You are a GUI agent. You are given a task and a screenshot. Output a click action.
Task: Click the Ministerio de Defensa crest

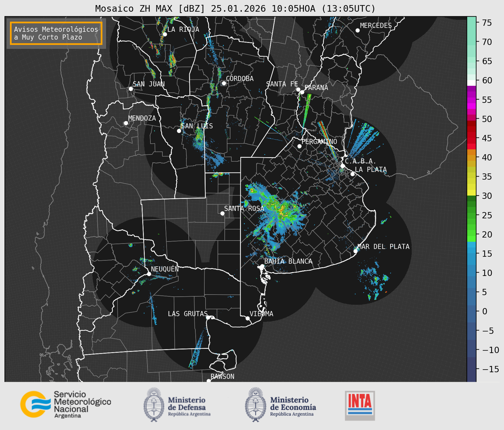point(154,405)
